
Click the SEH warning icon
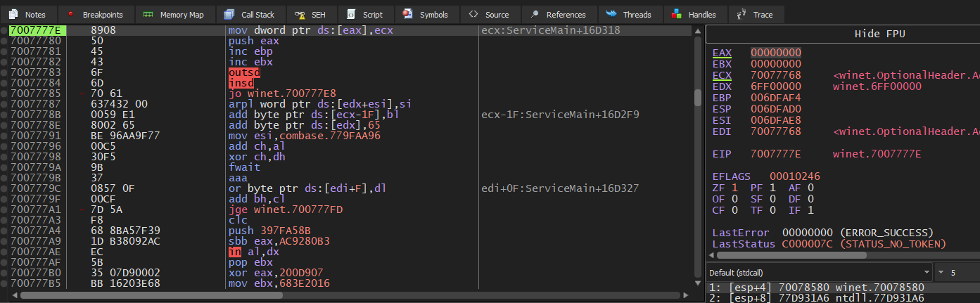coord(300,14)
